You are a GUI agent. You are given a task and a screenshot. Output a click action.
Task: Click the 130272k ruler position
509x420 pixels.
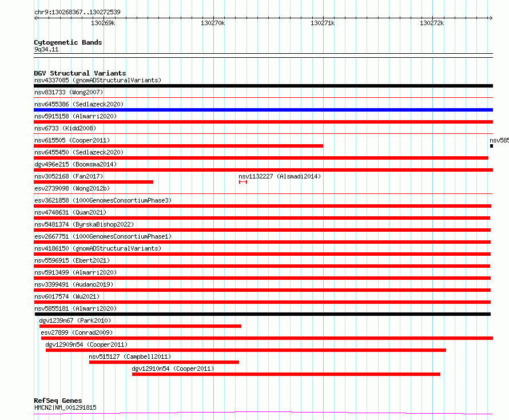(432, 23)
